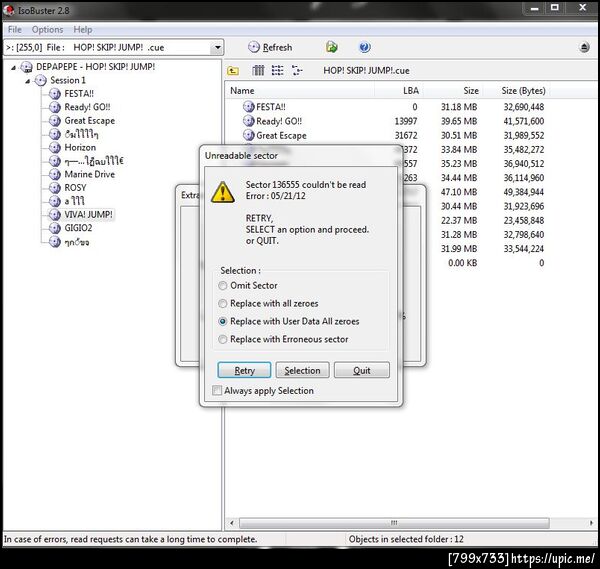
Task: Click 'Sector 136555 couldn't be read' message
Action: [x=306, y=184]
